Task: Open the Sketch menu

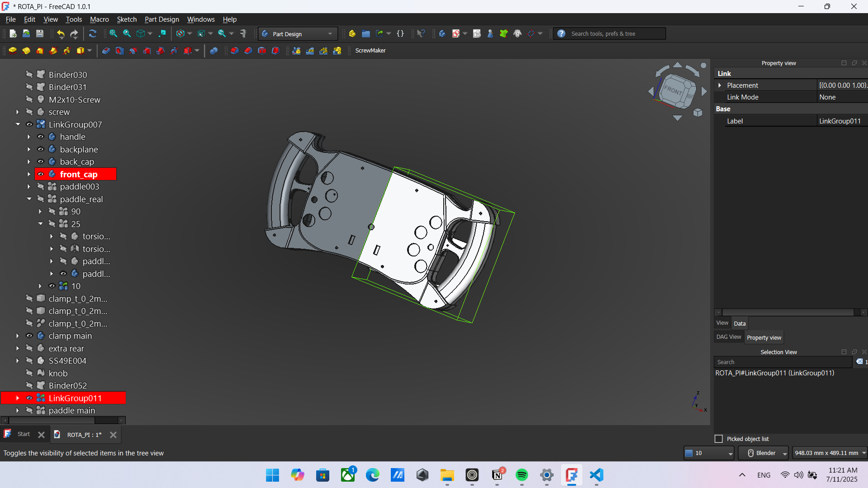Action: coord(126,19)
